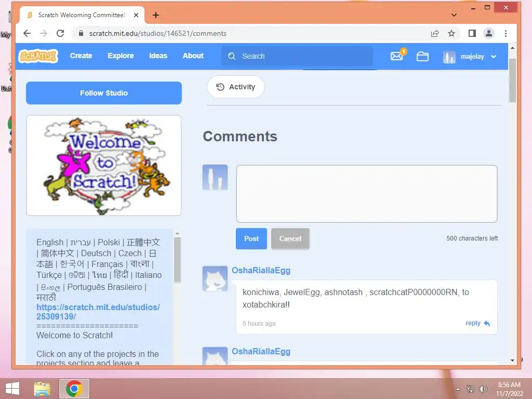Open the tab search chevron
This screenshot has width=532, height=399.
[454, 15]
